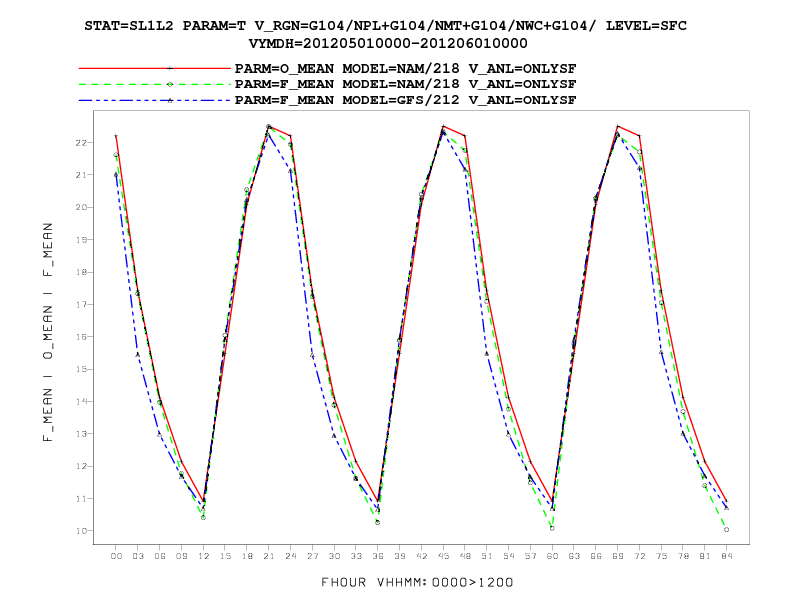The height and width of the screenshot is (612, 792).
Task: Click the blue dash-dot legend line sample
Action: (155, 100)
